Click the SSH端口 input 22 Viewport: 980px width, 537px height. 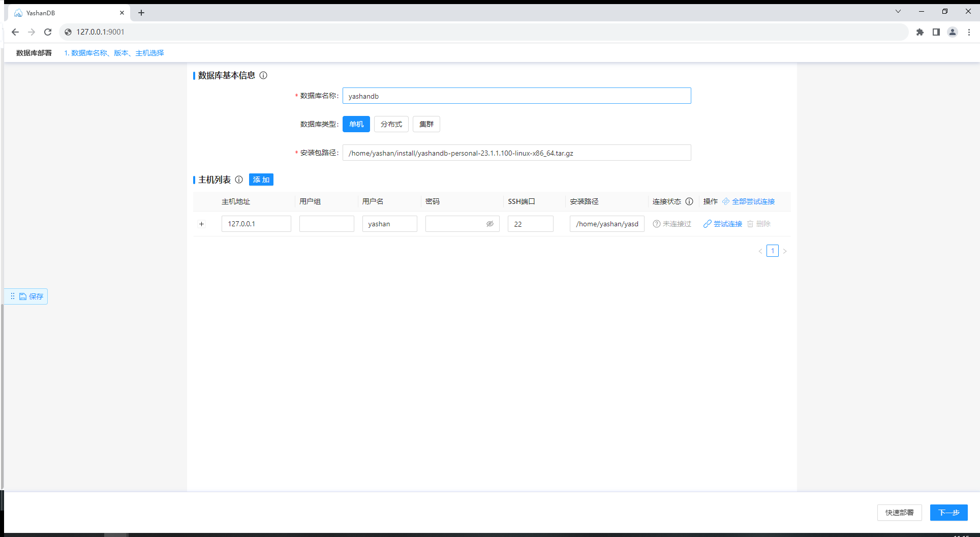(531, 224)
